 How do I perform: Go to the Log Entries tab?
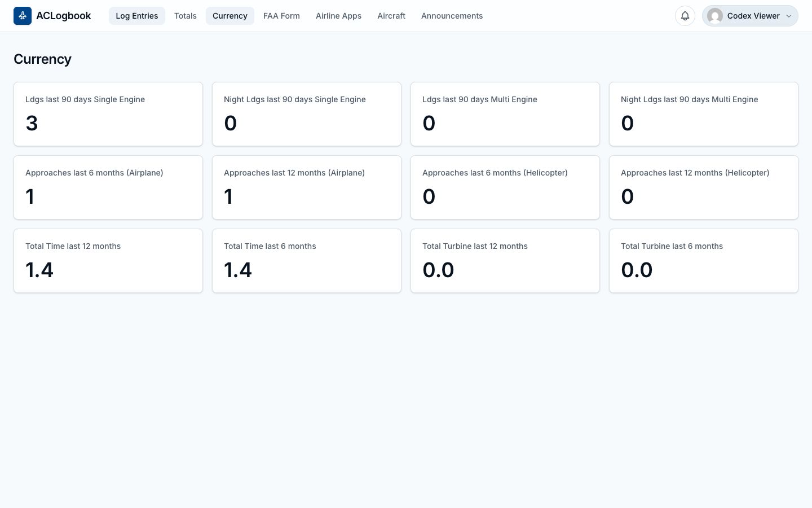[x=137, y=16]
